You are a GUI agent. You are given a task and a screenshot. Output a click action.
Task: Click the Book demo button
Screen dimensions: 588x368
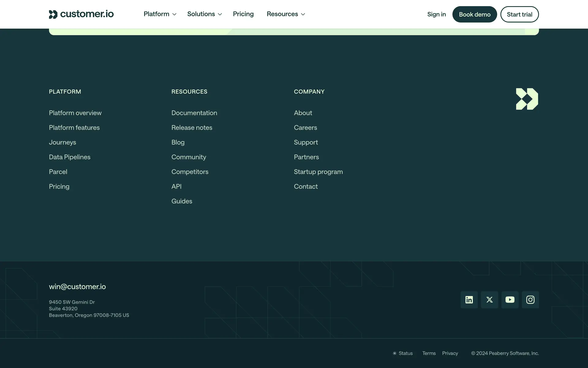click(474, 14)
